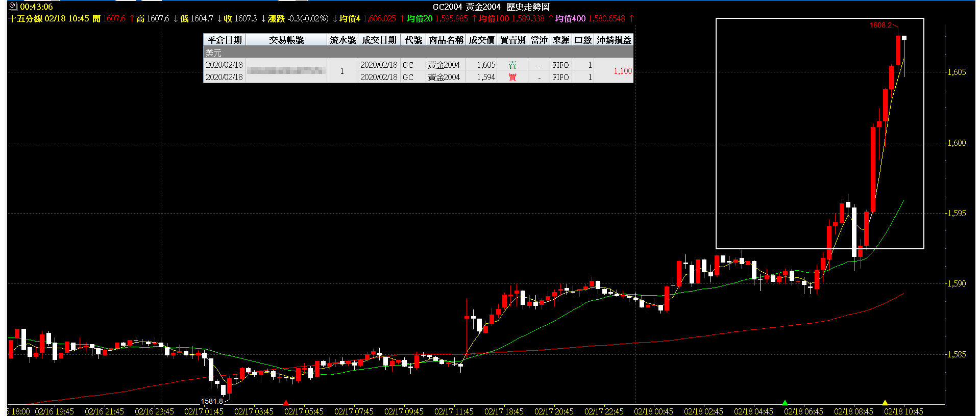Click the 來源 column header

[x=560, y=40]
